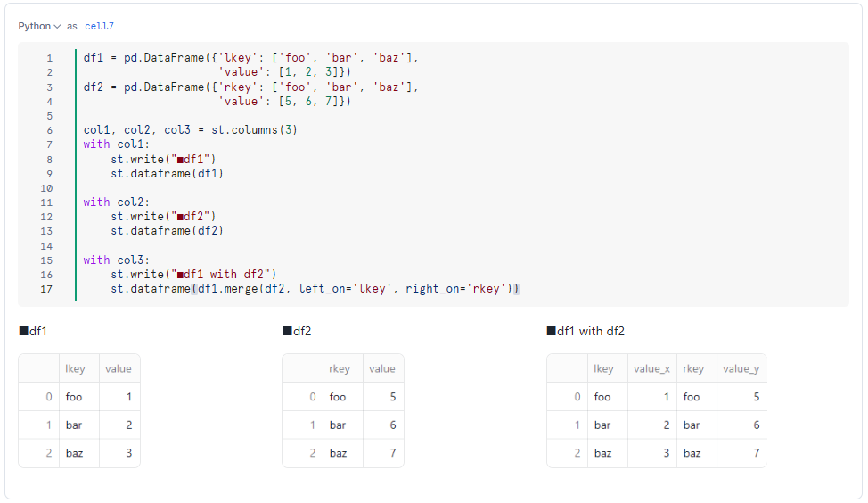Click the value_x 3 cell in merged table
The image size is (868, 503).
coord(652,453)
